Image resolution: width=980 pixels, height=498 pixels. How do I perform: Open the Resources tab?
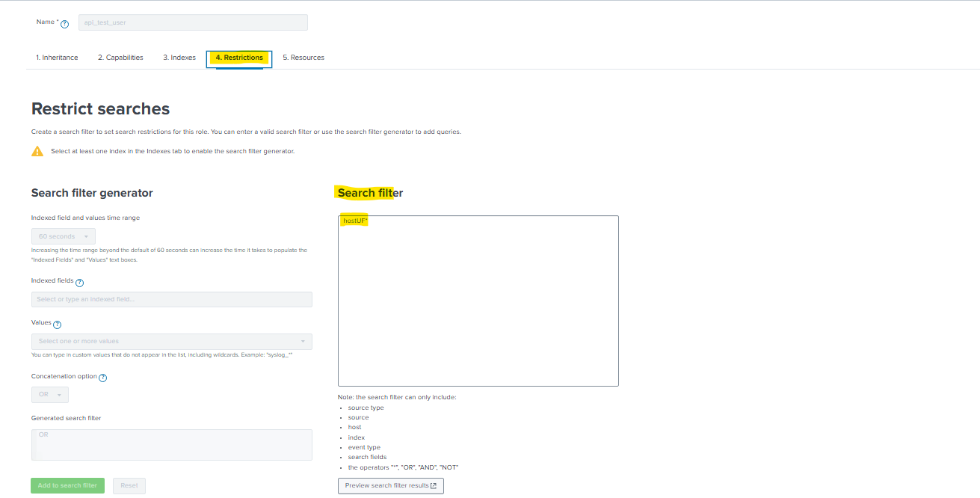[x=303, y=57]
